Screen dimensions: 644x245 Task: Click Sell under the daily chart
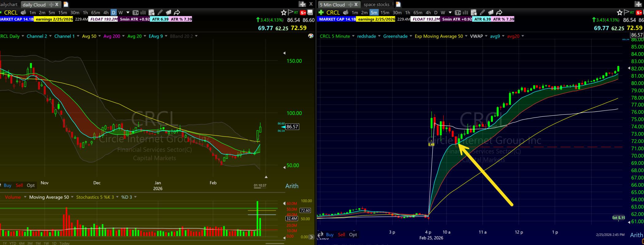[19, 185]
